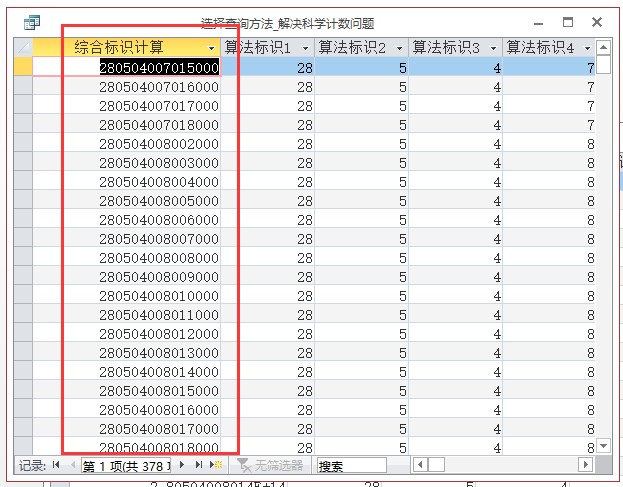This screenshot has height=487, width=623.
Task: Go to the first record
Action: [56, 465]
